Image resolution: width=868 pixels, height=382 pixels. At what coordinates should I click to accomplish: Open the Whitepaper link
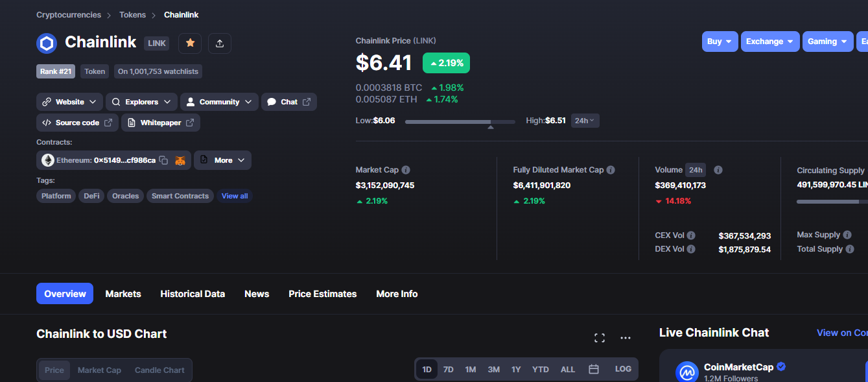tap(161, 123)
